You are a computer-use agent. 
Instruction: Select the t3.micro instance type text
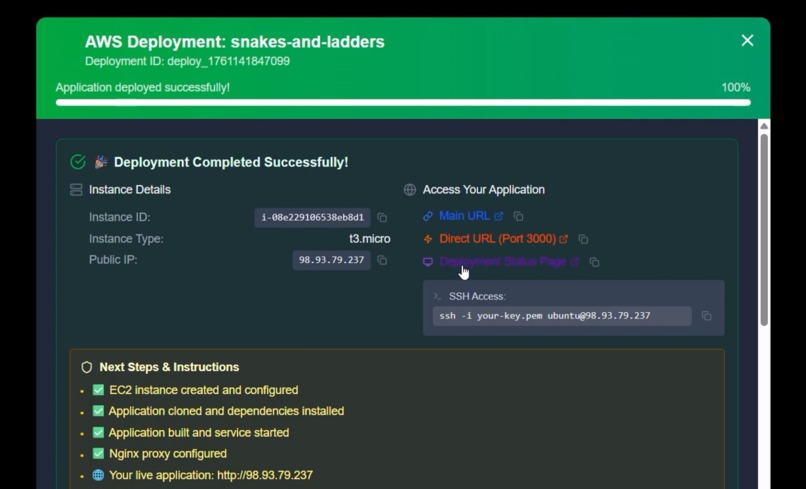[370, 239]
